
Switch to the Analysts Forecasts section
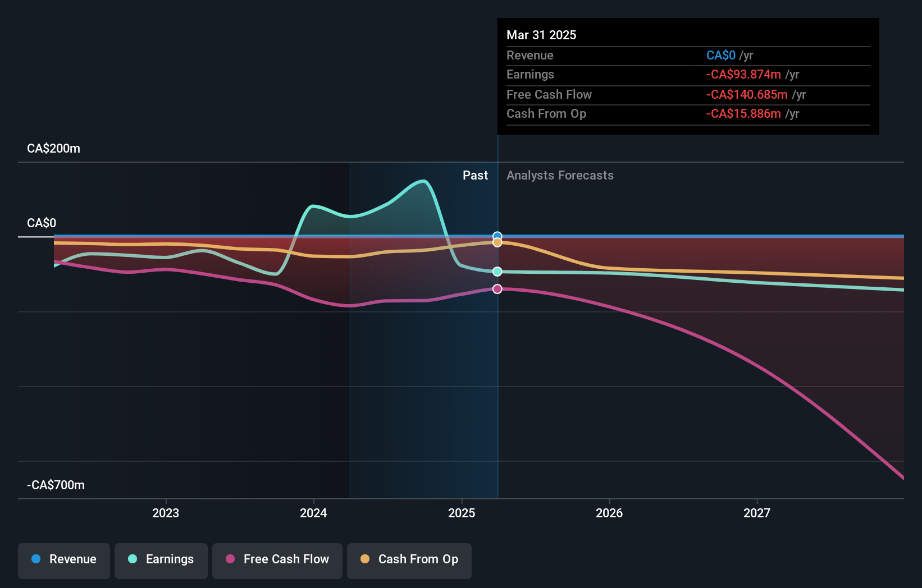(560, 175)
